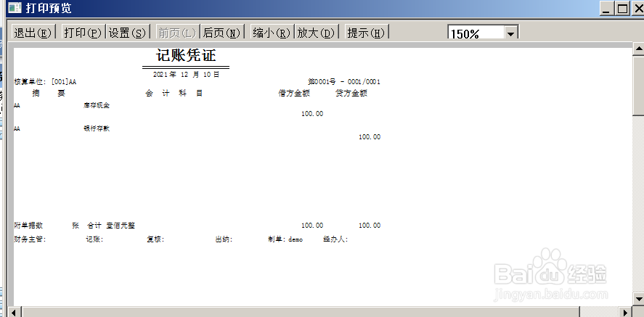Click the print preview window title icon
Image resolution: width=644 pixels, height=317 pixels.
[x=15, y=8]
